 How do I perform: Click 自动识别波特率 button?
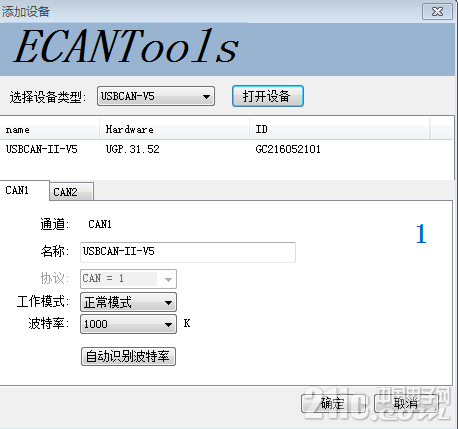[x=128, y=356]
